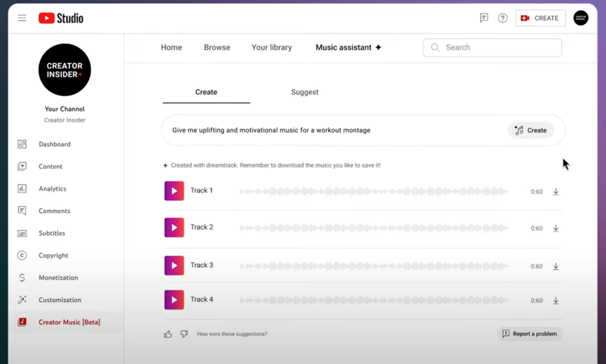Seek within the Track 3 waveform

click(x=374, y=266)
